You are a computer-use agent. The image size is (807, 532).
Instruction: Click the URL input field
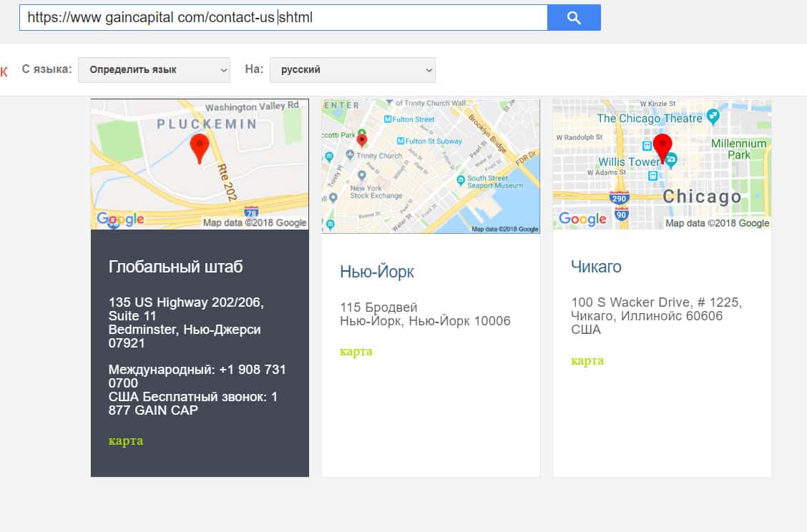pos(283,17)
